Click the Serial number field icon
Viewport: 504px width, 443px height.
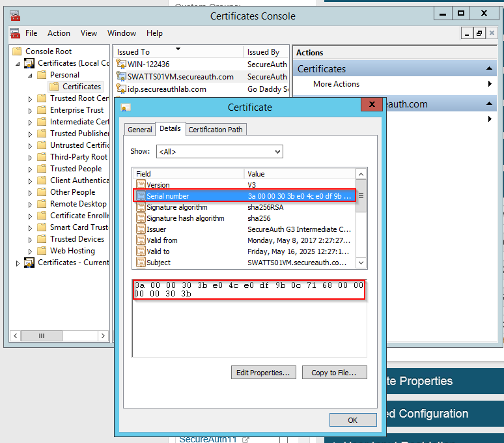click(141, 196)
